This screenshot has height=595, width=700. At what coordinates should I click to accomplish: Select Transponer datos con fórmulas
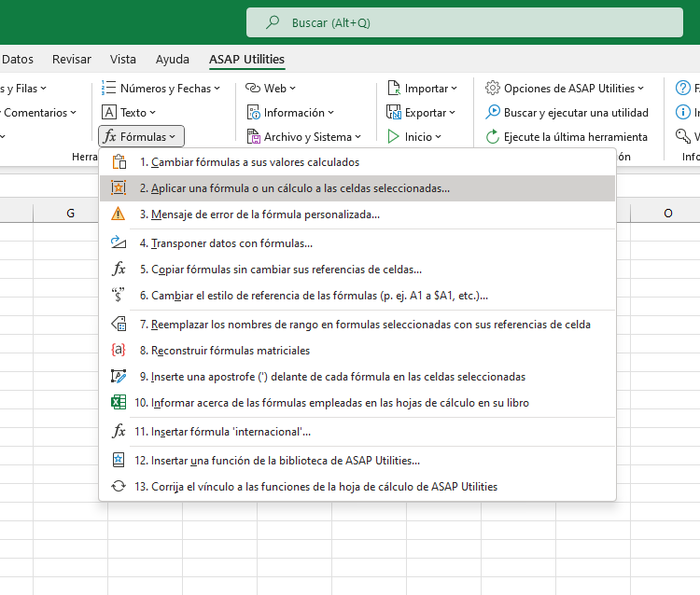pos(357,243)
